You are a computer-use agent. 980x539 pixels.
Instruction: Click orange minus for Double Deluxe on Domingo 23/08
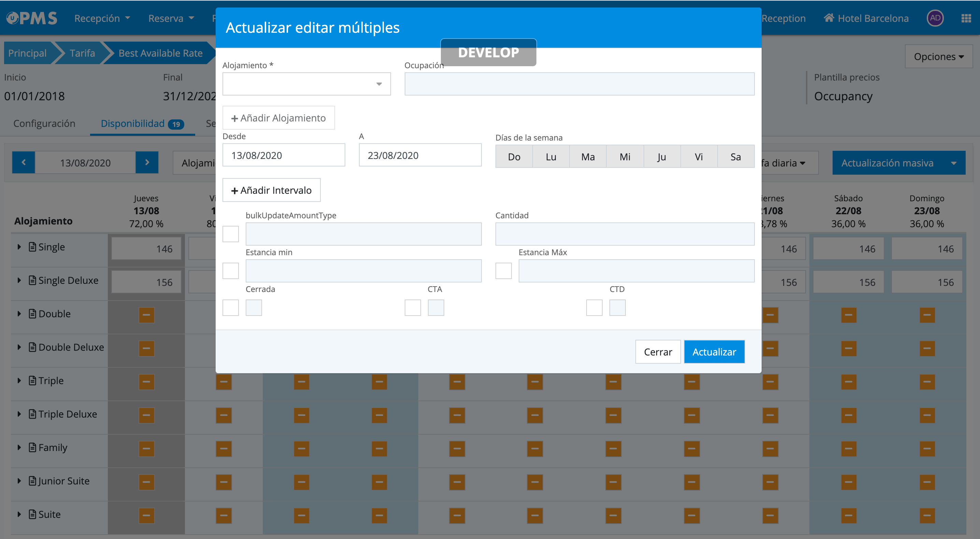(927, 348)
